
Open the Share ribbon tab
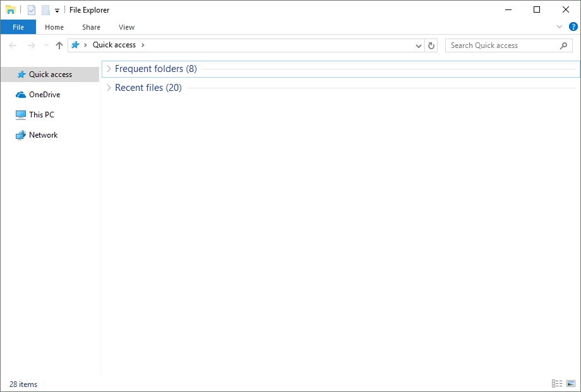91,27
